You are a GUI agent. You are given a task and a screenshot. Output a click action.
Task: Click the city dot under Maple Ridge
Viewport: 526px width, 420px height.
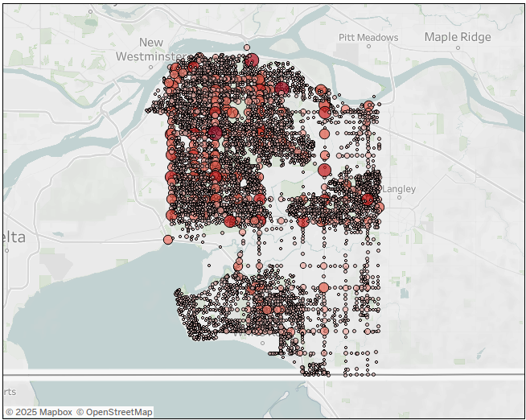coord(458,48)
